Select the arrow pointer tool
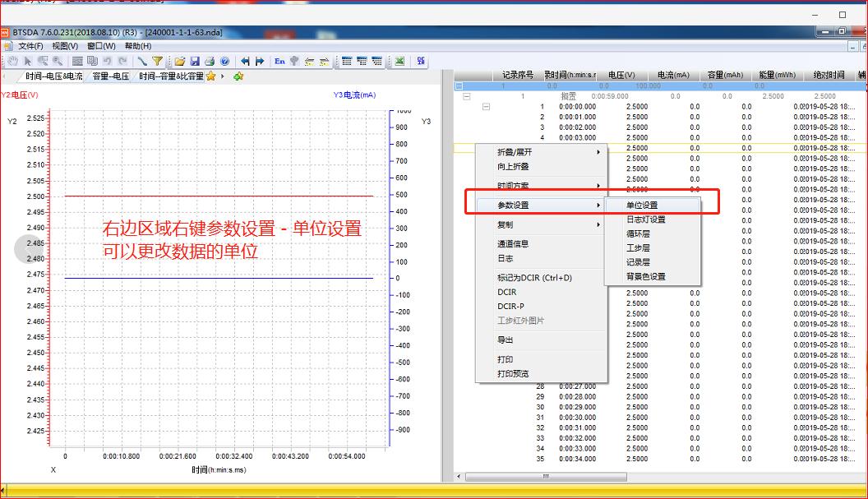The width and height of the screenshot is (868, 499). coord(28,61)
